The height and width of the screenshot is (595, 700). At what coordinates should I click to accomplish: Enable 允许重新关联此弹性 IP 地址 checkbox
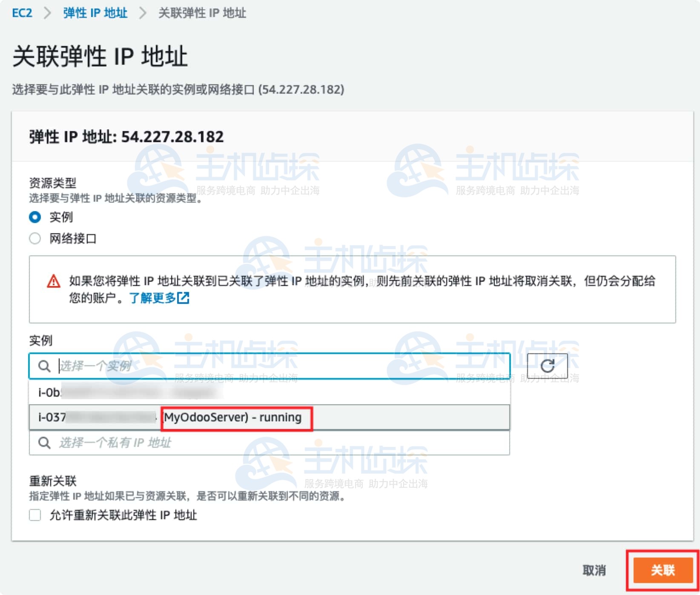point(34,515)
